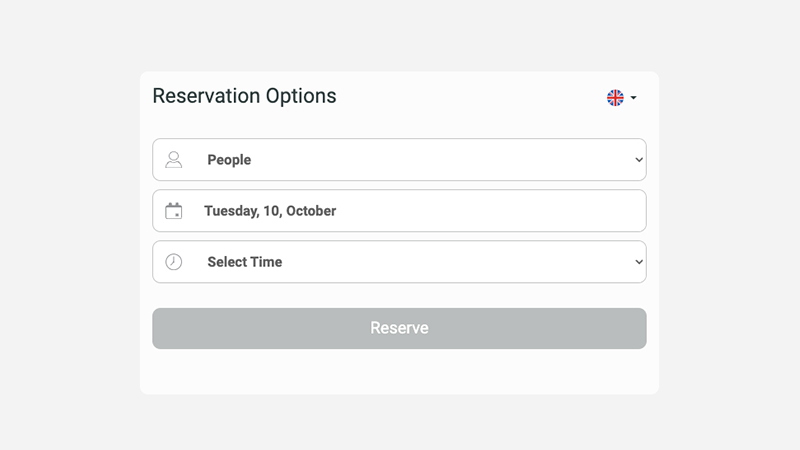Image resolution: width=800 pixels, height=450 pixels.
Task: Open the language selector caret arrow
Action: tap(633, 97)
